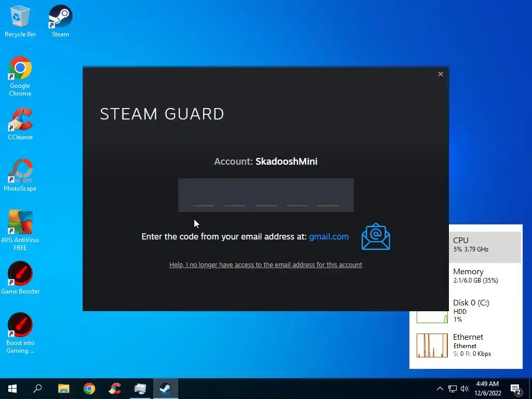Click the Disk 0 activity graph thumbnail
Viewport: 532px width, 399px height.
[432, 316]
